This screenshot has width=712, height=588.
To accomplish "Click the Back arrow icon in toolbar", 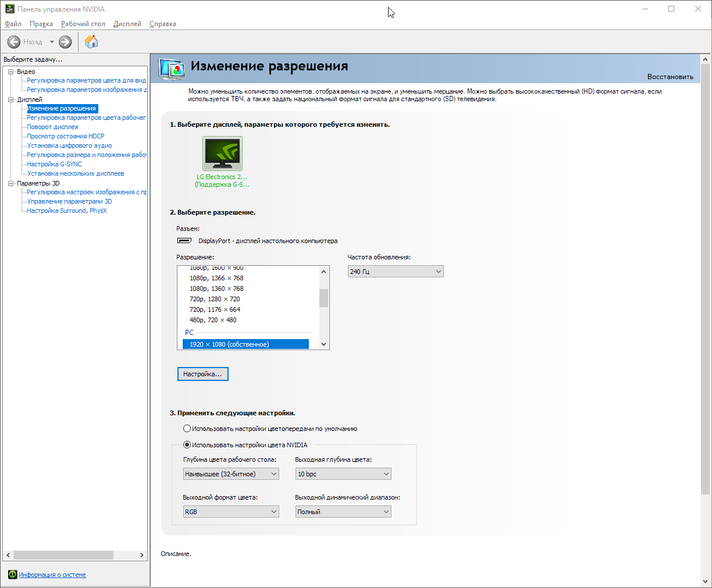I will pos(14,42).
